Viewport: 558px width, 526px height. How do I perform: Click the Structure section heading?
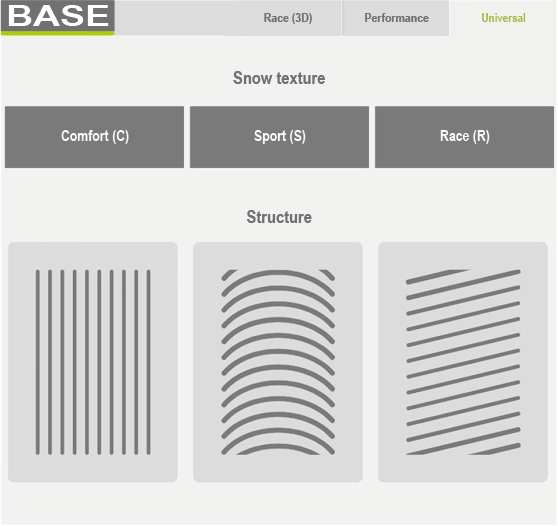[279, 217]
